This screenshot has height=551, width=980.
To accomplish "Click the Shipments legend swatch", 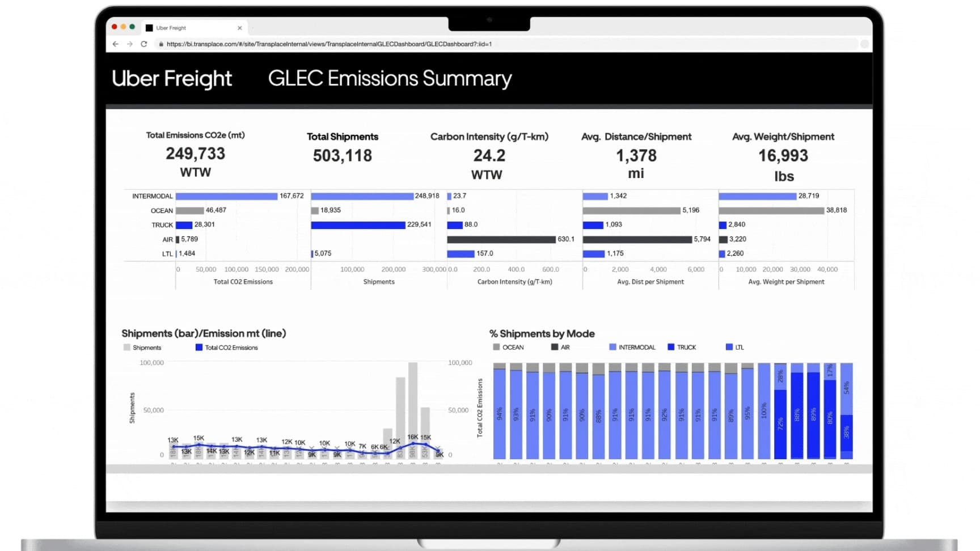I will click(x=126, y=347).
